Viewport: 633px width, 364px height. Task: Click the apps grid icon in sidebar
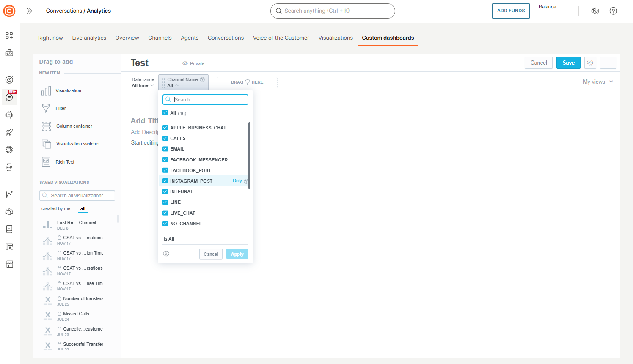[9, 36]
